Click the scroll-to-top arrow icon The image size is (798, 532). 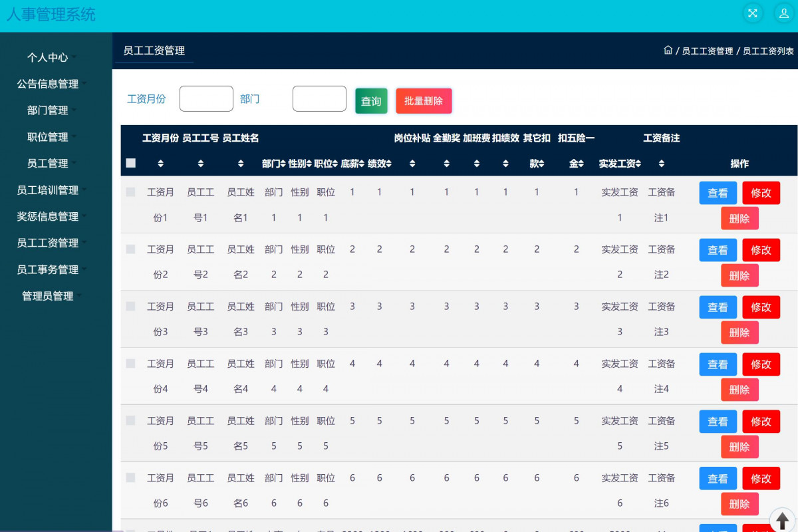click(x=783, y=520)
